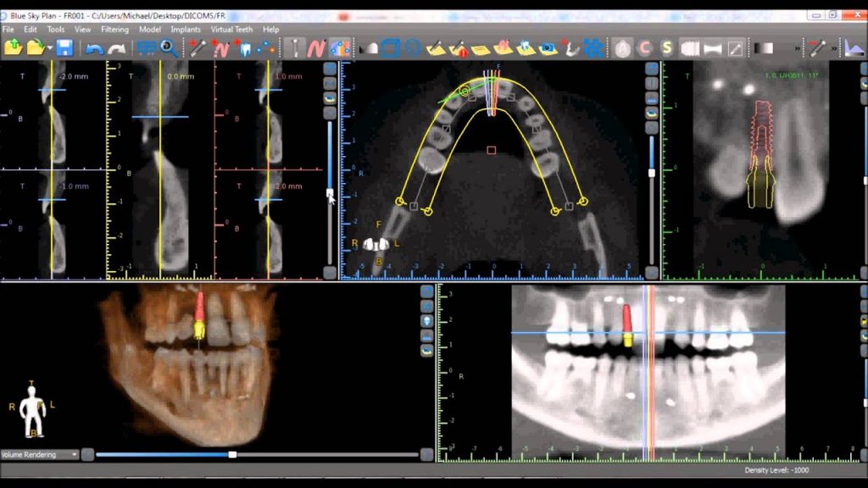The height and width of the screenshot is (488, 868).
Task: Select the magnifier zoom tool
Action: pos(170,48)
